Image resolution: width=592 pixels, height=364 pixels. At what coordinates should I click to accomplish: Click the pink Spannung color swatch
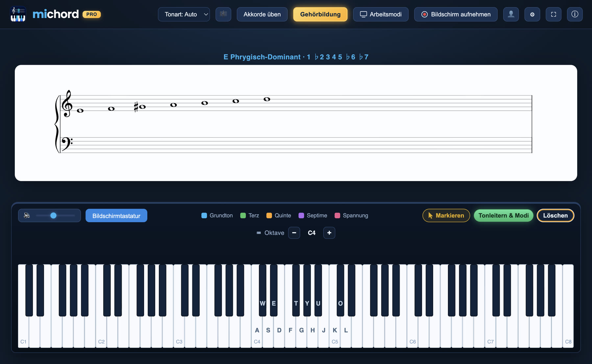337,216
